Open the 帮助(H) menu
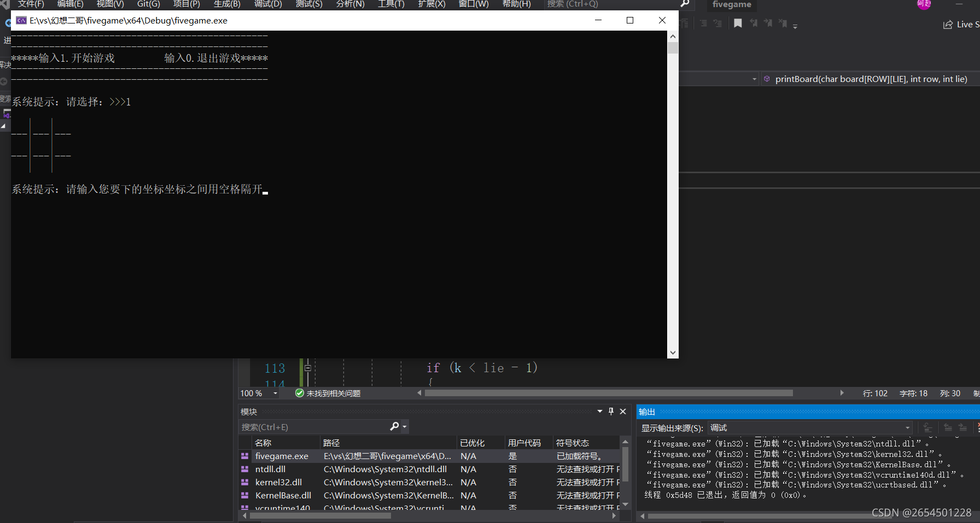The height and width of the screenshot is (523, 980). click(517, 4)
